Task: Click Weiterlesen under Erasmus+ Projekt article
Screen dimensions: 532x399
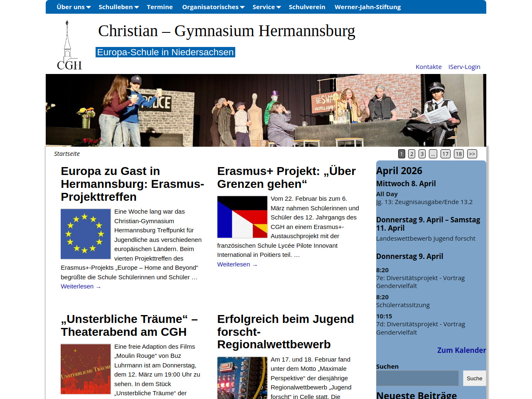Action: coord(237,264)
